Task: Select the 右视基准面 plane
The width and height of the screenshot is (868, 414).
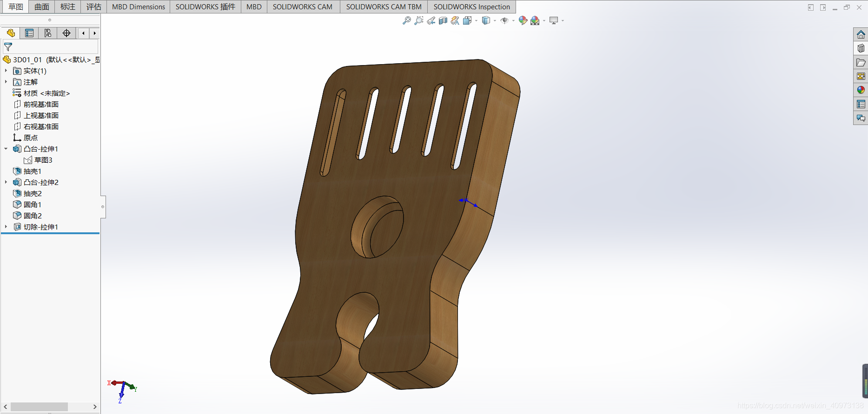Action: click(36, 126)
